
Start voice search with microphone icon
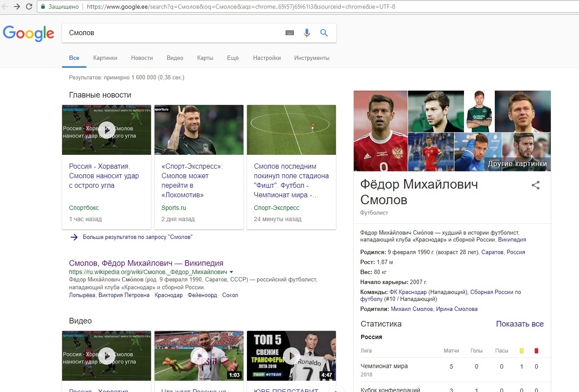[307, 33]
